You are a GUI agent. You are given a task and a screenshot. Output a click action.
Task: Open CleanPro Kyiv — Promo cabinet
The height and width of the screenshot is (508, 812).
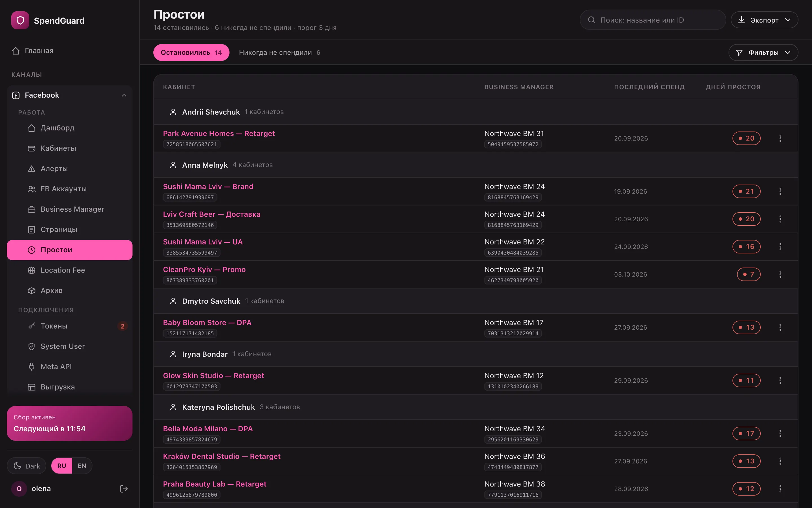pyautogui.click(x=204, y=270)
